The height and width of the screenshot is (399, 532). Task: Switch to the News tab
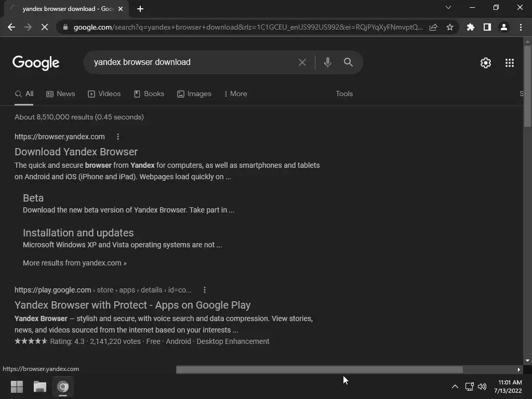pyautogui.click(x=61, y=94)
